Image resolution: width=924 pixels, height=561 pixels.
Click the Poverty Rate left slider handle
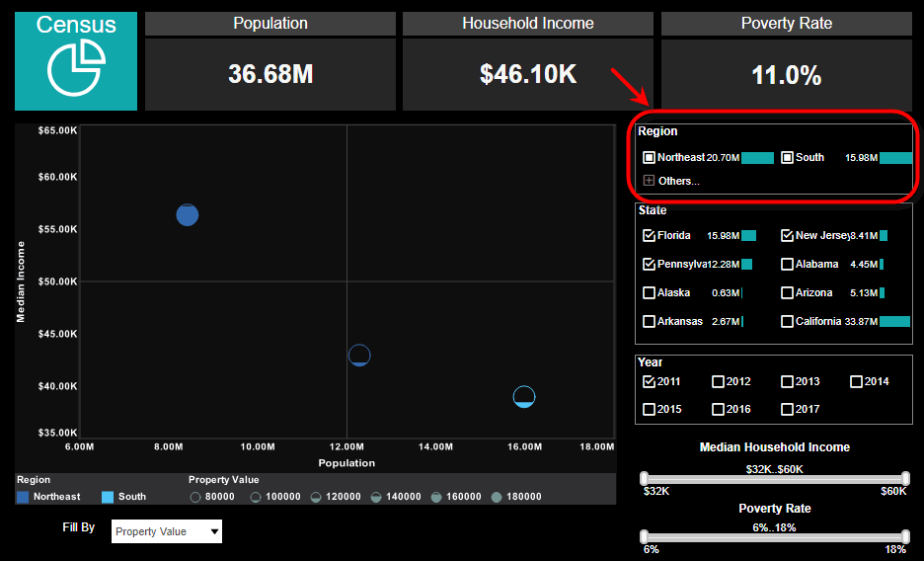pyautogui.click(x=645, y=537)
